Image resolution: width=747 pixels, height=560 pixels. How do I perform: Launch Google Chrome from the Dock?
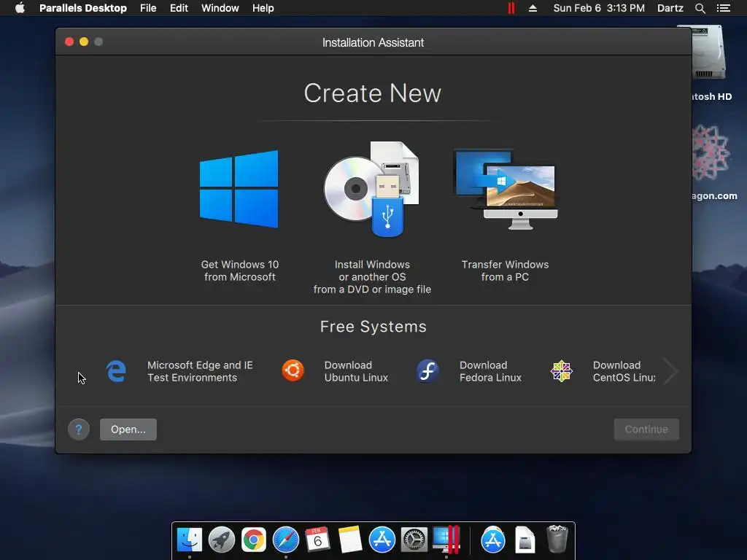pos(253,540)
